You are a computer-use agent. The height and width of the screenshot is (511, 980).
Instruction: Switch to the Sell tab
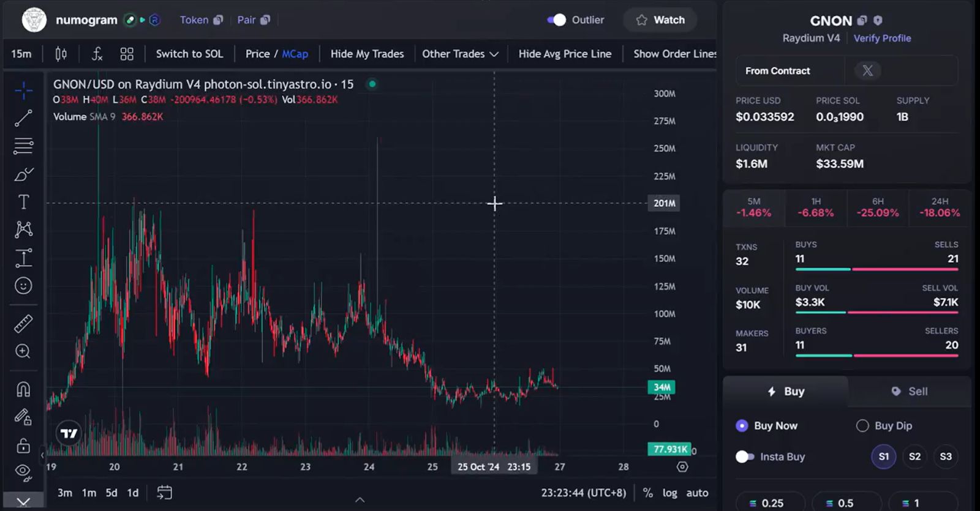click(910, 392)
